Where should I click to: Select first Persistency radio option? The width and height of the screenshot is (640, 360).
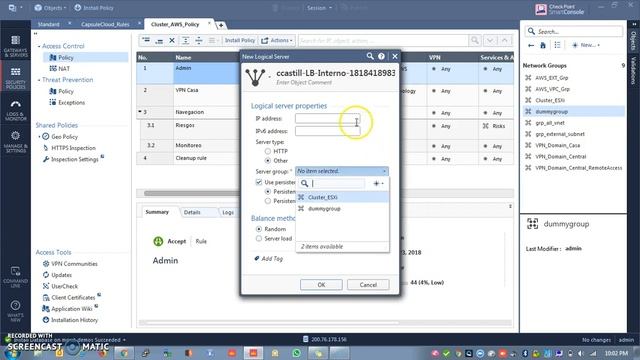[268, 191]
